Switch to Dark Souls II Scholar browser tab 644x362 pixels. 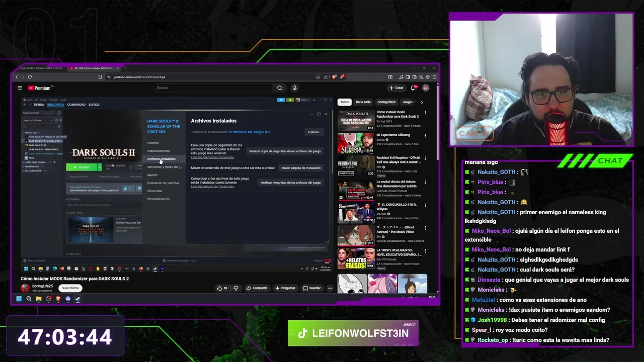pos(41,68)
